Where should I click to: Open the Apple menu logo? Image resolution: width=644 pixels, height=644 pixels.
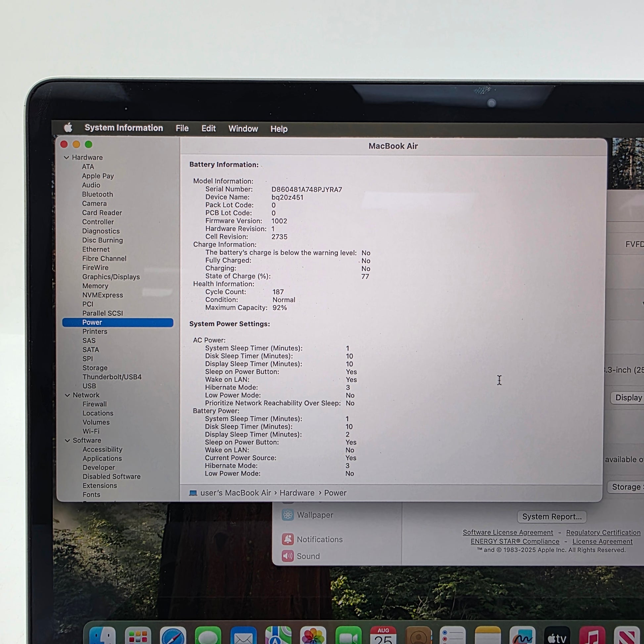click(68, 127)
